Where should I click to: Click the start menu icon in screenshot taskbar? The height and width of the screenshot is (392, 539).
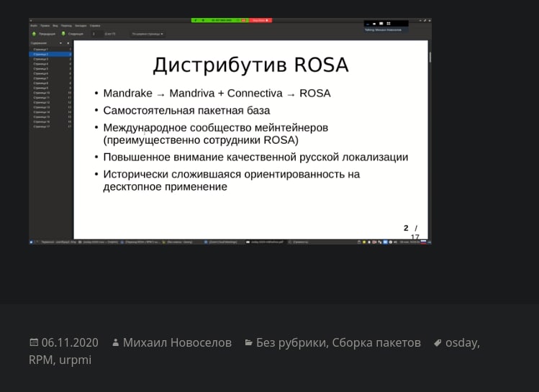31,242
